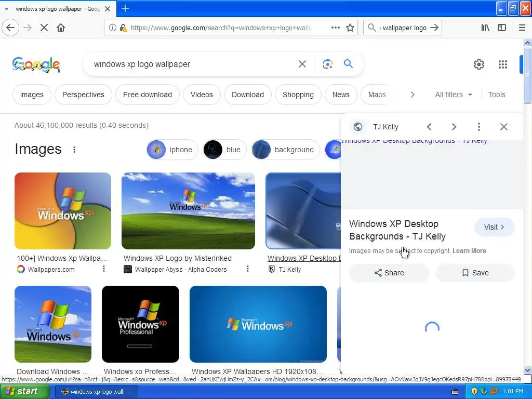Click the page vertical scrollbar down arrow
532x399 pixels.
pos(528,370)
